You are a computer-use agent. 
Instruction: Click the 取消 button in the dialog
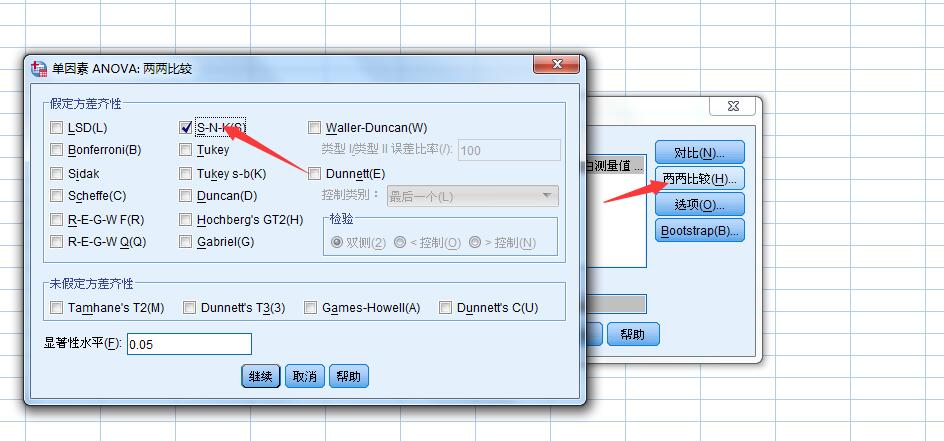(x=305, y=377)
